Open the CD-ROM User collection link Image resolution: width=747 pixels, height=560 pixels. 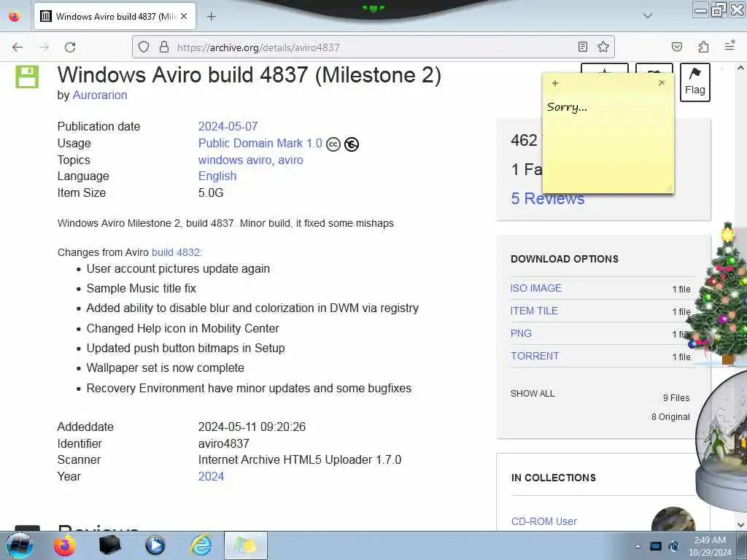pyautogui.click(x=544, y=521)
